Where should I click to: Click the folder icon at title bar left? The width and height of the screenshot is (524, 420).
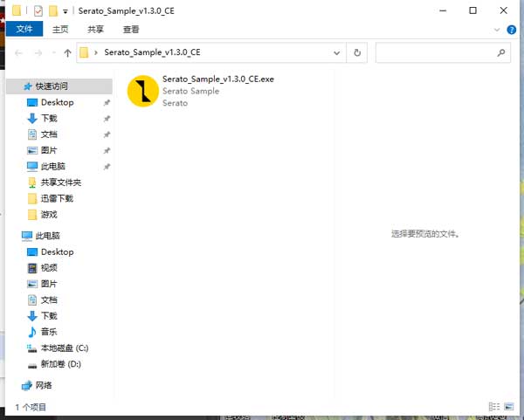coord(17,10)
